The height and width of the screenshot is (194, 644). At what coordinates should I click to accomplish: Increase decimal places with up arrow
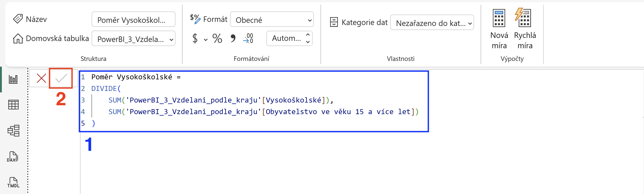(308, 35)
